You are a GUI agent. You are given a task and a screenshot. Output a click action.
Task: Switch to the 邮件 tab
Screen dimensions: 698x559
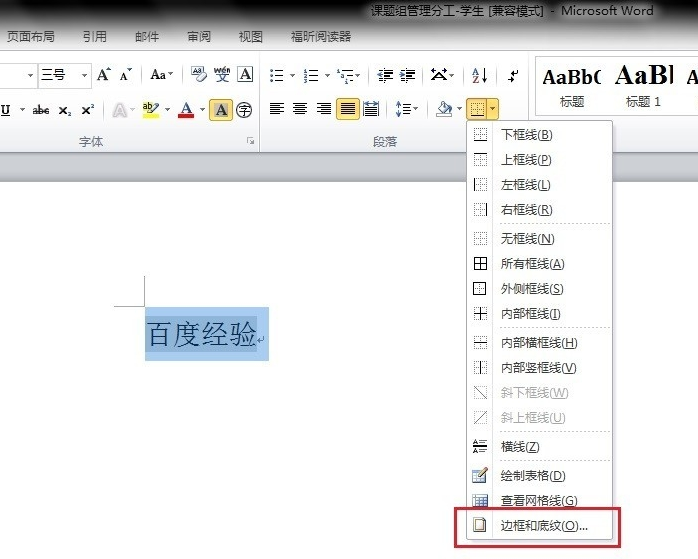(x=147, y=36)
